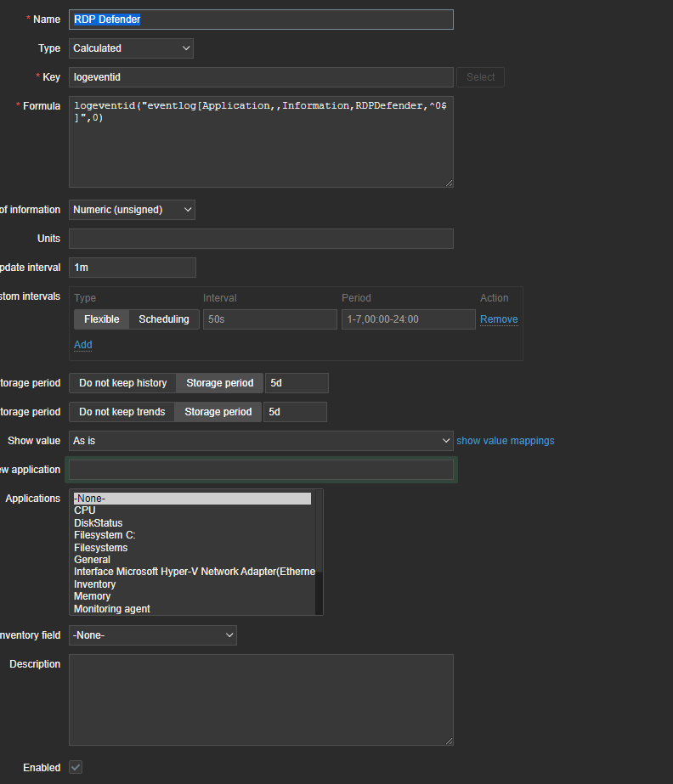Click the Add custom interval link

pos(82,345)
